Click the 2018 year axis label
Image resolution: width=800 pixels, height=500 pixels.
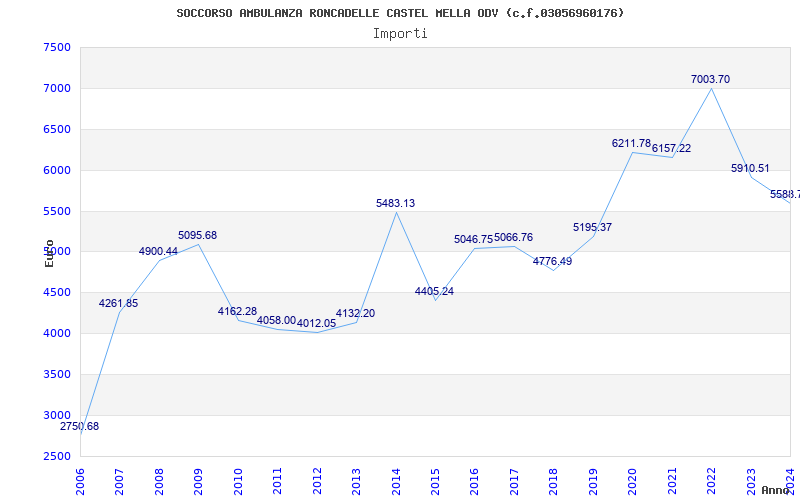click(554, 482)
